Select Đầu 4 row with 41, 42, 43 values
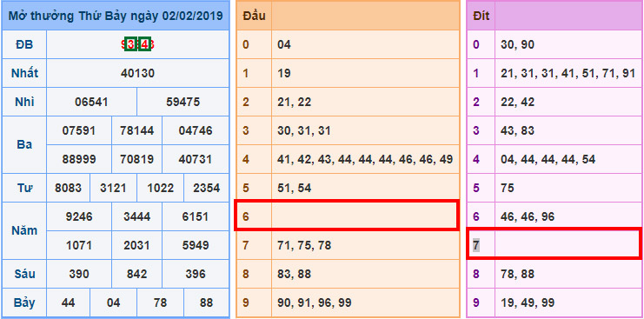The height and width of the screenshot is (319, 644). (x=348, y=159)
